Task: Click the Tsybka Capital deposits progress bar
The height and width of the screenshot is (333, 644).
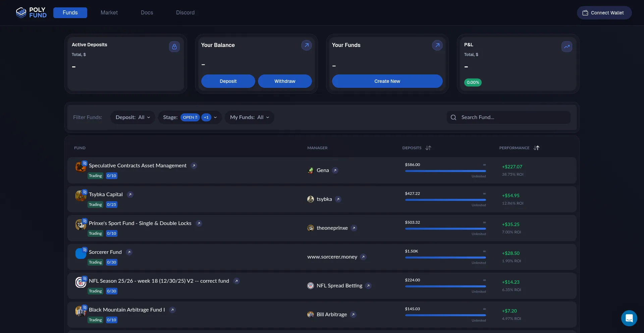Action: [445, 200]
